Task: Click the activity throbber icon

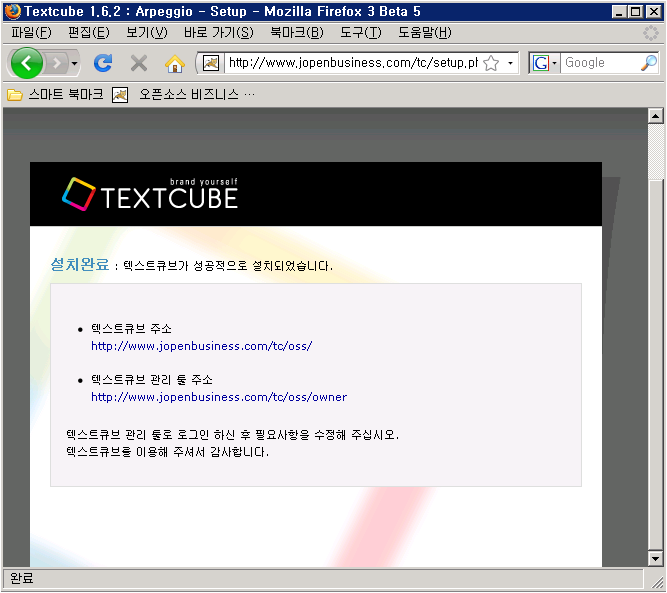Action: coord(650,32)
